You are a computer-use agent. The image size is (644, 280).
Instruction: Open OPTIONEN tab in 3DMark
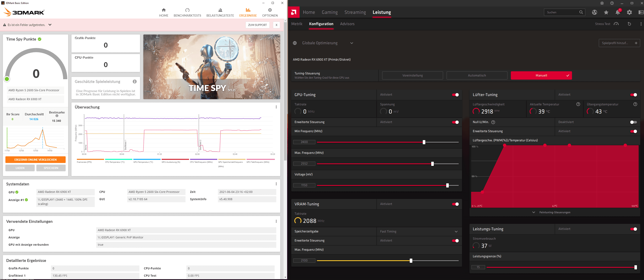pyautogui.click(x=270, y=12)
